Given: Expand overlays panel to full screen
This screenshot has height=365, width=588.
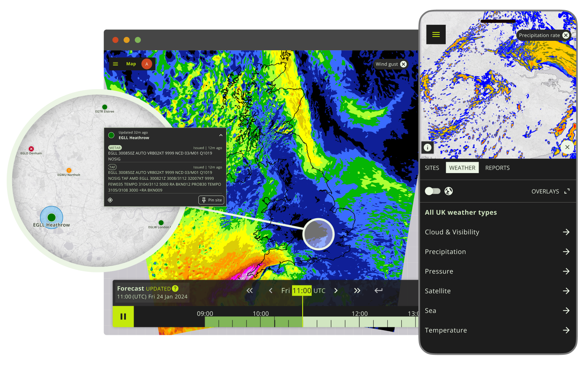Looking at the screenshot, I should pos(567,191).
